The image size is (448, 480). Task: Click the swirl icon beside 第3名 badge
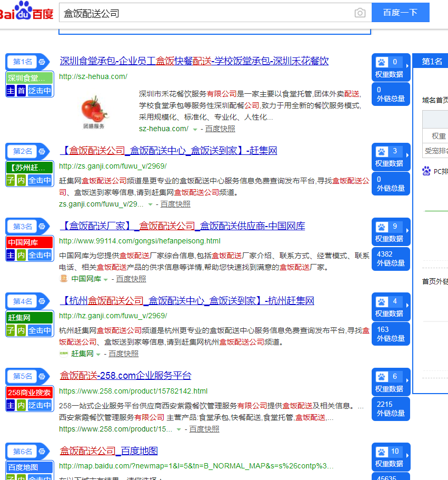(x=42, y=227)
